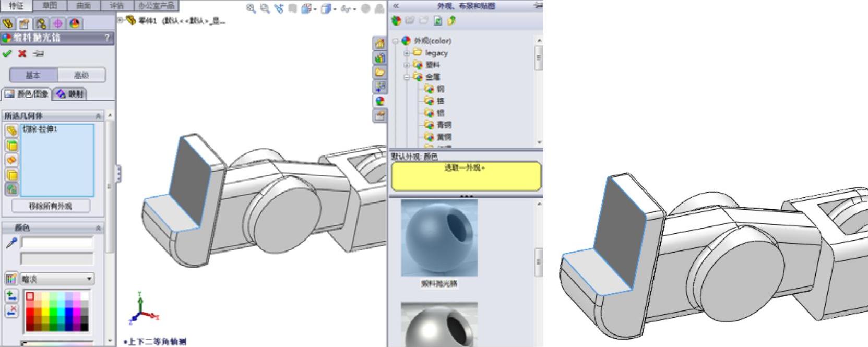This screenshot has width=868, height=347.
Task: Expand the 零件1 flyout tree node
Action: tap(121, 20)
